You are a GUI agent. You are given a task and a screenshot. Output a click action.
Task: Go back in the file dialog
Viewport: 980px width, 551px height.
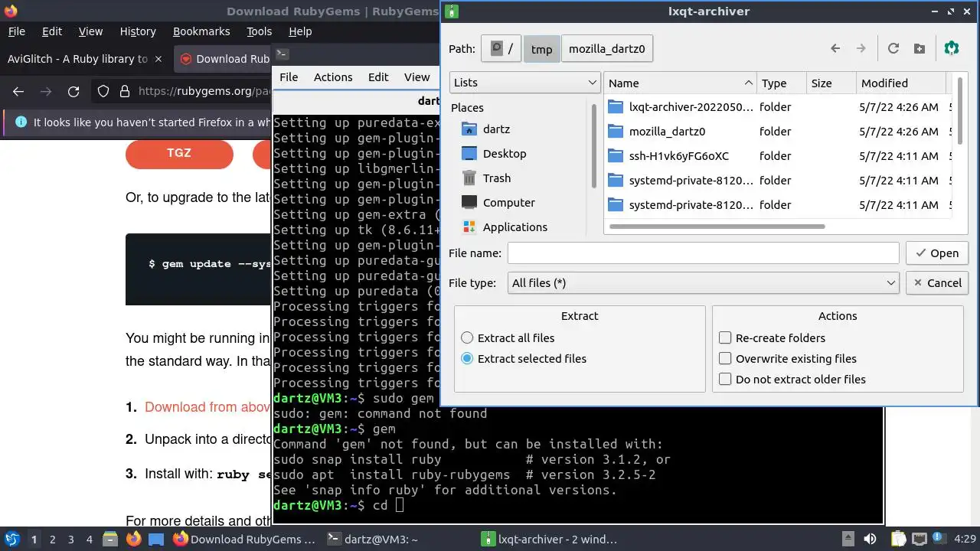coord(835,48)
